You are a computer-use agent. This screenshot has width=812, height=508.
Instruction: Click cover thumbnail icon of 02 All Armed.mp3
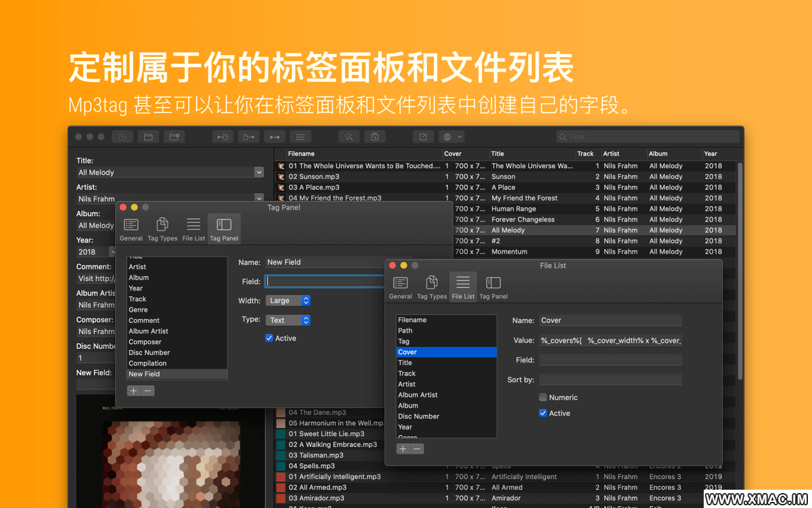281,488
